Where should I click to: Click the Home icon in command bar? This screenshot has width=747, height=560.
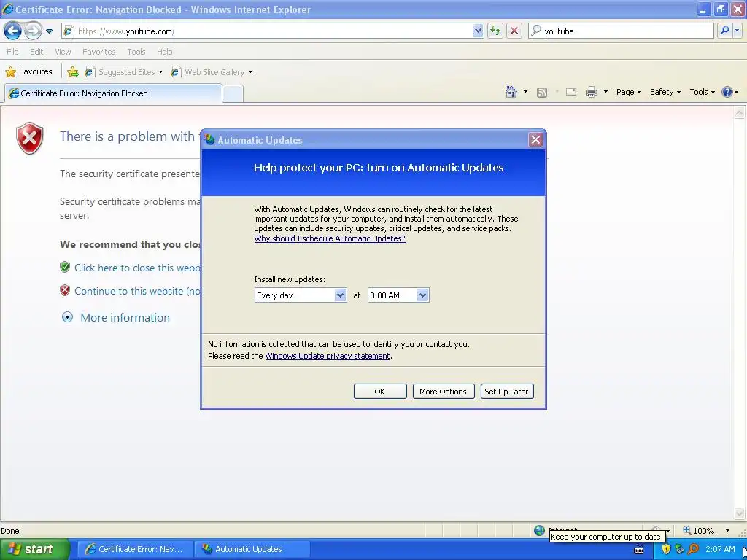pyautogui.click(x=511, y=92)
